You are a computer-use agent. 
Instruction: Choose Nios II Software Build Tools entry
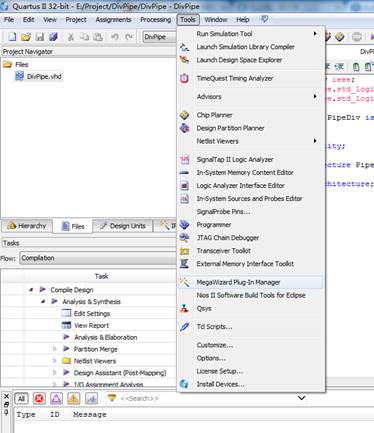point(251,295)
